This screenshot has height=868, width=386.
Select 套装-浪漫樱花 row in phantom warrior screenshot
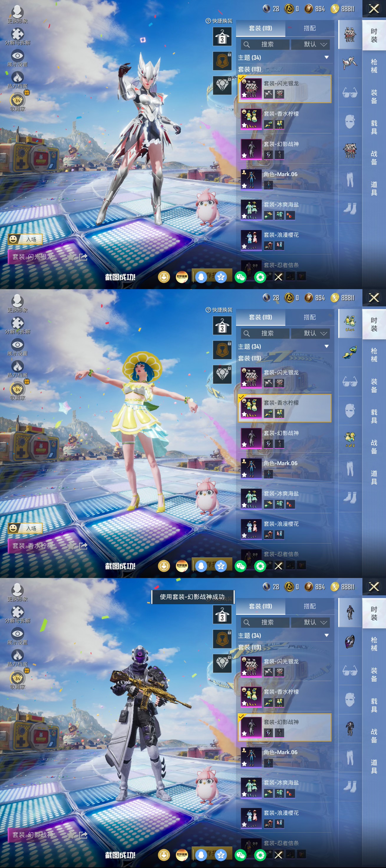click(x=285, y=818)
